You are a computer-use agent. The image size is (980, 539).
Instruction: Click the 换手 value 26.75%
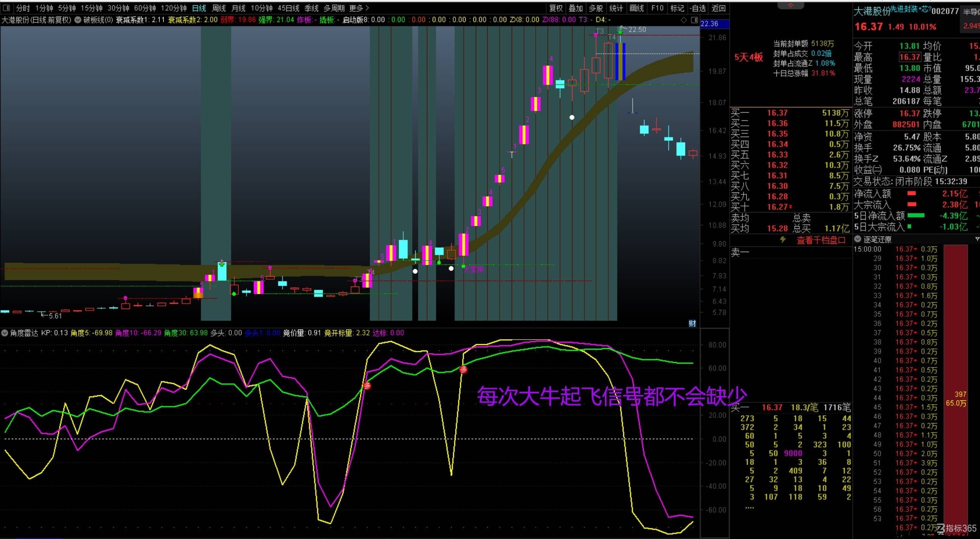[906, 148]
